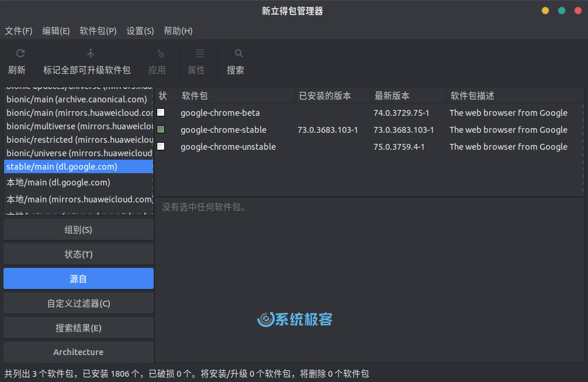588x382 pixels.
Task: Select the 源自 origin filter button
Action: [x=78, y=278]
